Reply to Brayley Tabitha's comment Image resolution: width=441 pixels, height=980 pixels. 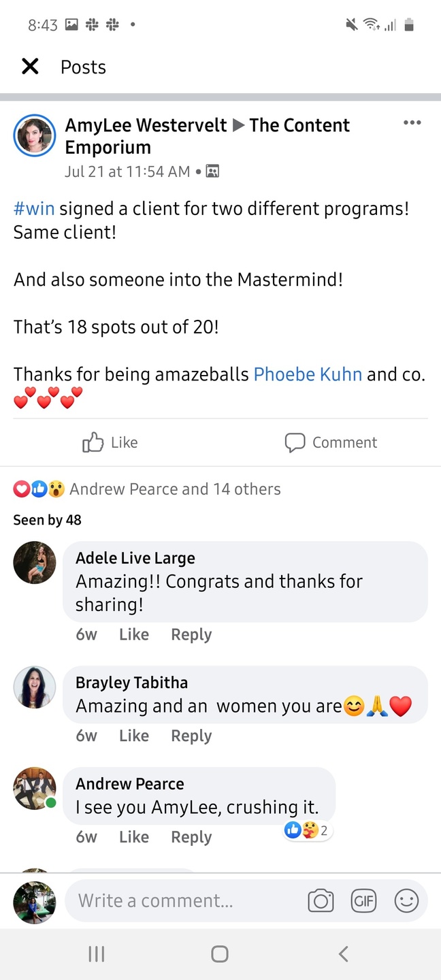(x=191, y=736)
